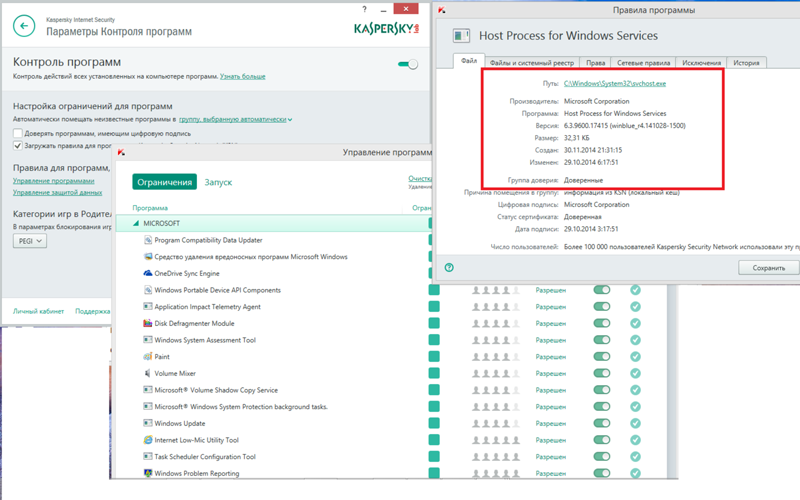Screen dimensions: 800x500
Task: Click the Microsoft malware removal tool icon
Action: coord(148,257)
